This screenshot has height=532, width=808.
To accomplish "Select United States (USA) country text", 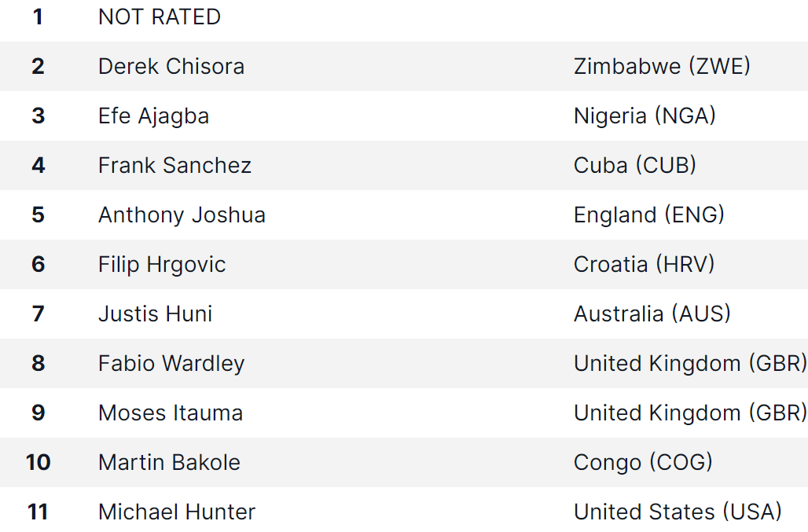I will coord(678,512).
